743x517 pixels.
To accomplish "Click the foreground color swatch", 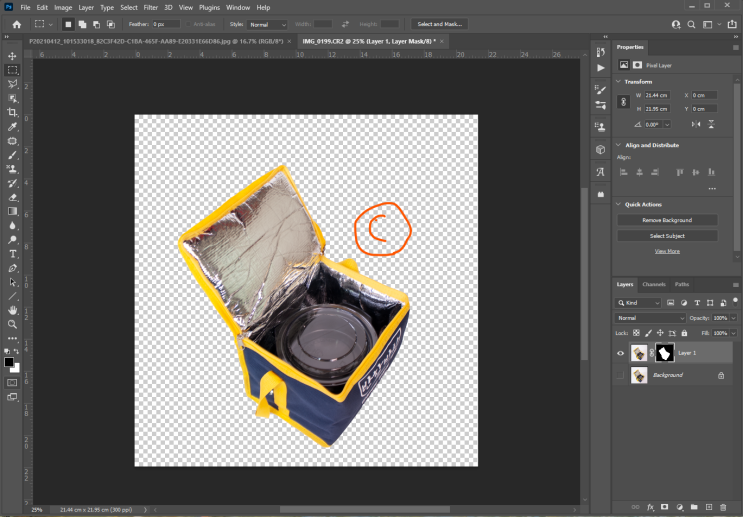I will (x=9, y=363).
